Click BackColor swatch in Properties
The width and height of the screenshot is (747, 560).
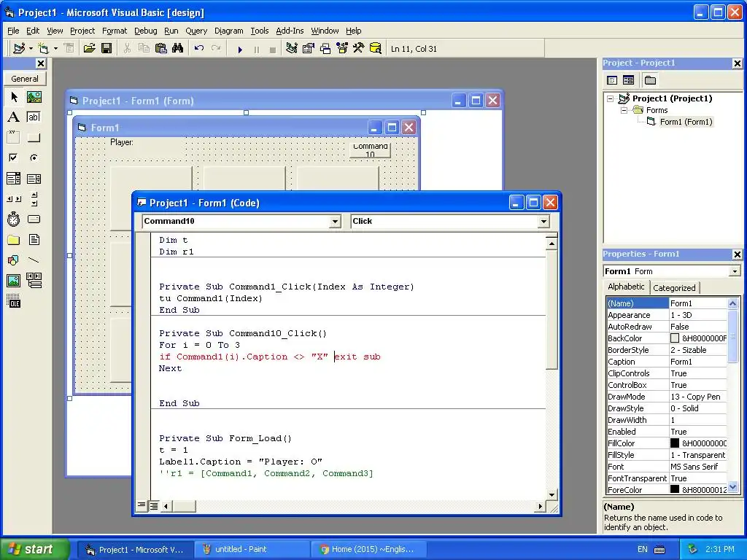675,338
